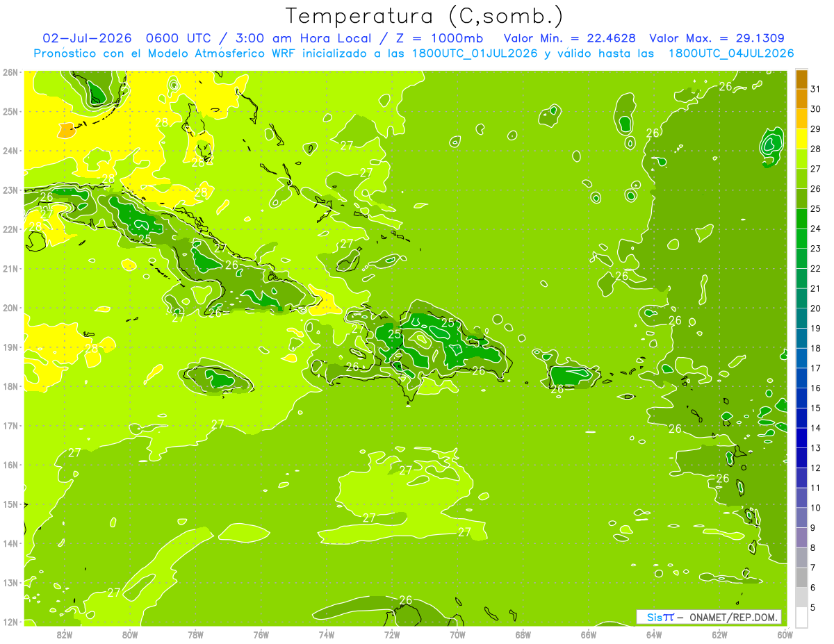The image size is (834, 644).
Task: Click "Valor Min. = 22.4628" in the header
Action: point(569,38)
